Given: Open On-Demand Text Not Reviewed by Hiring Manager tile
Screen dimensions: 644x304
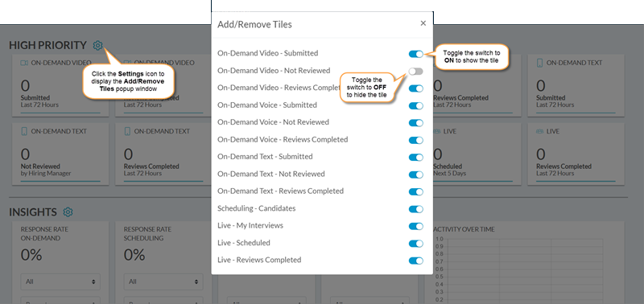Looking at the screenshot, I should 60,154.
